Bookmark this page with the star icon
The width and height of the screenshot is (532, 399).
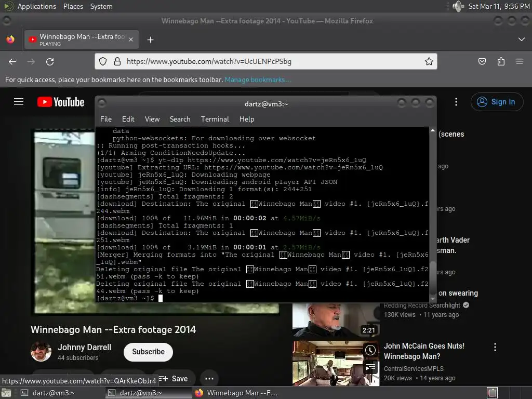pyautogui.click(x=429, y=61)
